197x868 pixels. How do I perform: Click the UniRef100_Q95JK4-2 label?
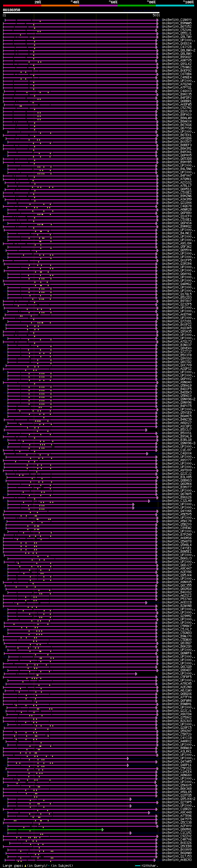click(179, 799)
